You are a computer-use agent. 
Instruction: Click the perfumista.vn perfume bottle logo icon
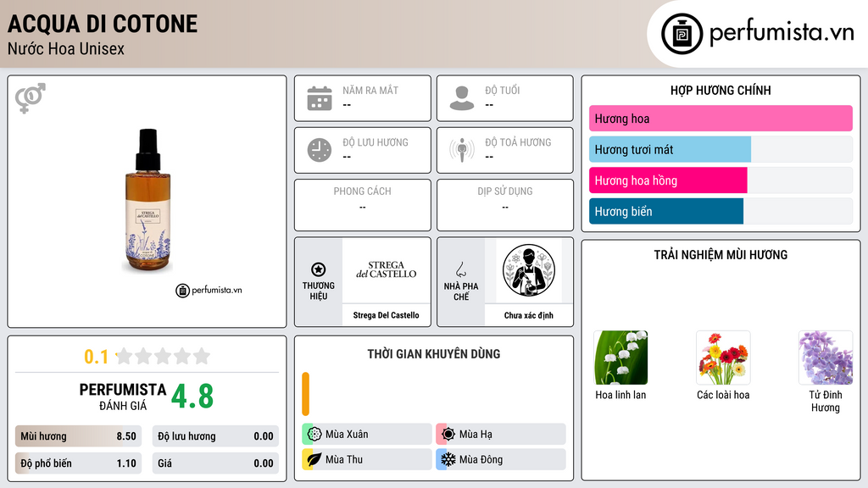click(682, 34)
